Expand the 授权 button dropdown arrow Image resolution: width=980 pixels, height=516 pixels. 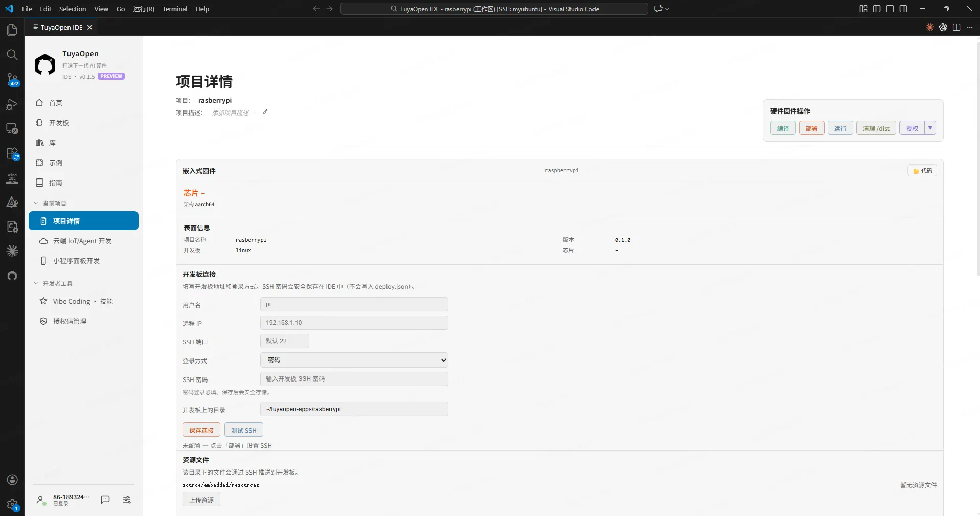pos(930,128)
